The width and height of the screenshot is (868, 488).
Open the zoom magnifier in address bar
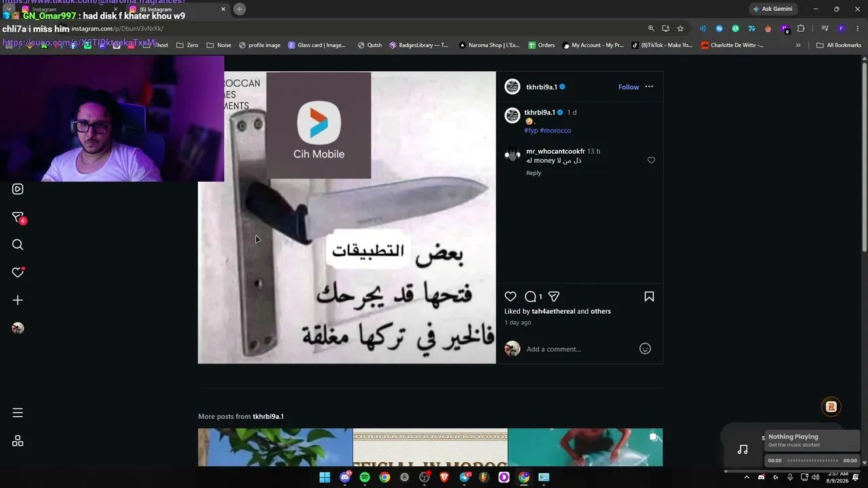click(651, 28)
